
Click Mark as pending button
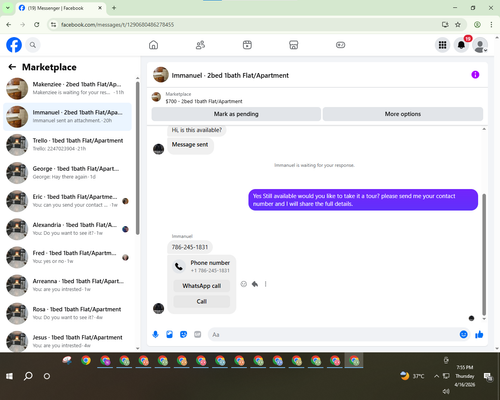[236, 114]
